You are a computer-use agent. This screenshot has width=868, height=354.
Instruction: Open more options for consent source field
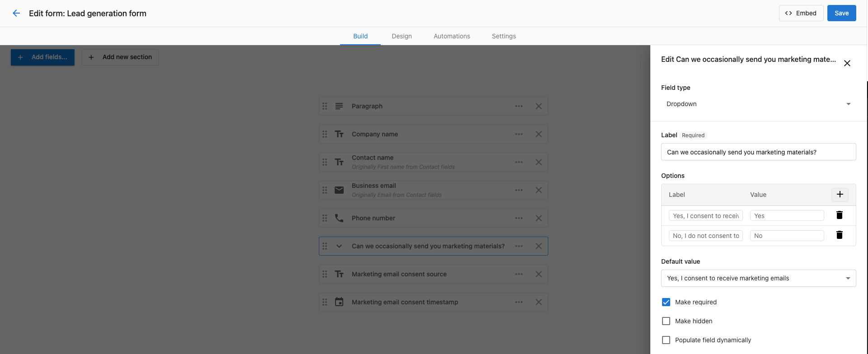519,274
